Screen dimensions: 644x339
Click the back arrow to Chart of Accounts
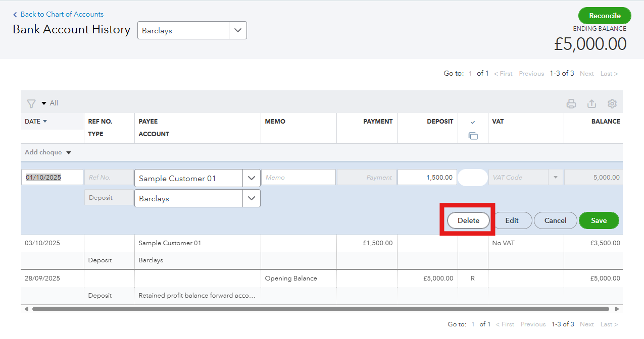point(15,15)
